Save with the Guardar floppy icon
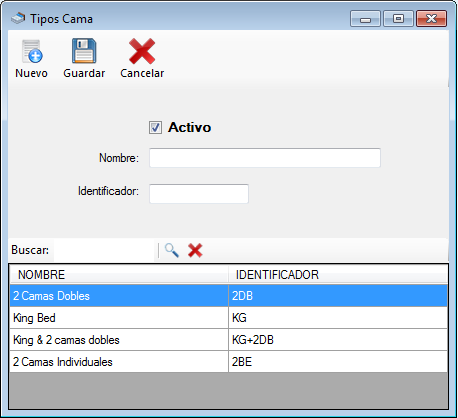Image resolution: width=458 pixels, height=418 pixels. (84, 51)
